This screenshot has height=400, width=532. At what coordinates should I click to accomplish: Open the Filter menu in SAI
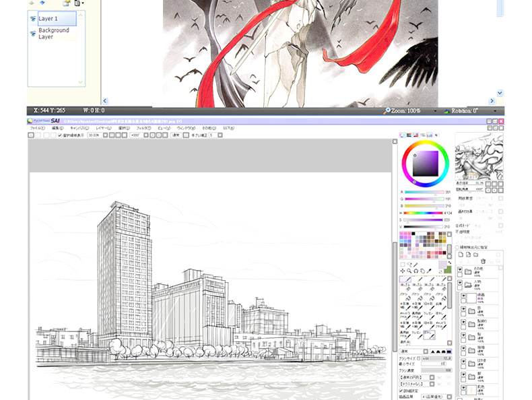click(x=143, y=128)
